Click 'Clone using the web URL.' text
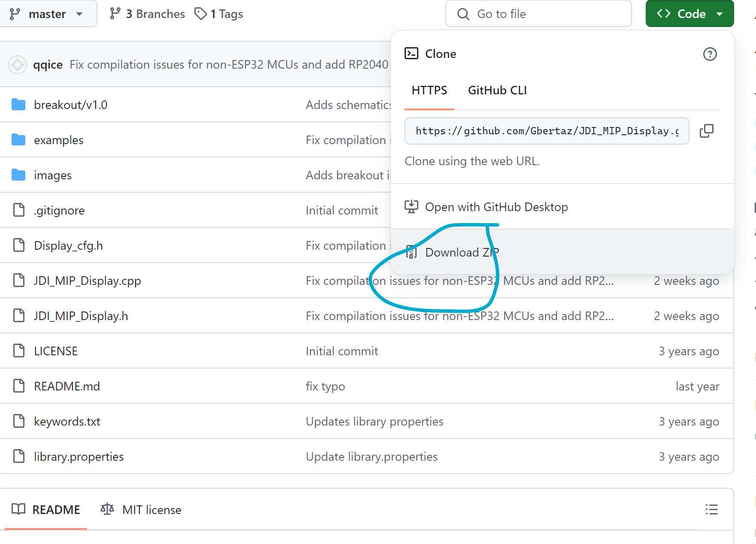The height and width of the screenshot is (544, 756). [x=472, y=161]
